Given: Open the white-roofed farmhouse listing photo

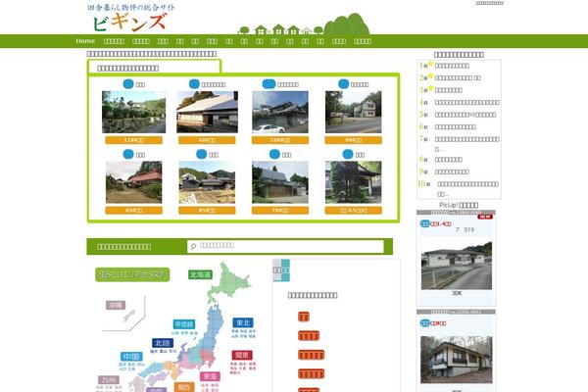Looking at the screenshot, I should coord(207,112).
